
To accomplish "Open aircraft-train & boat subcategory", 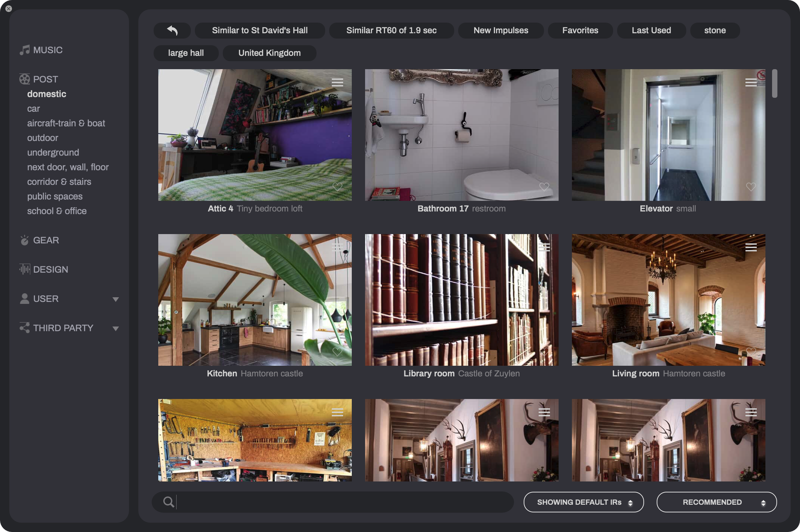I will click(66, 123).
